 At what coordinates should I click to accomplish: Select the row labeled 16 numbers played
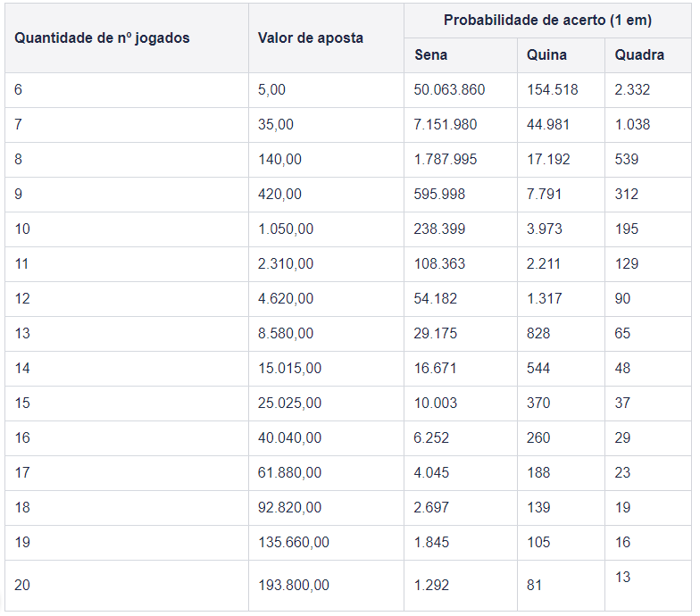coord(348,438)
